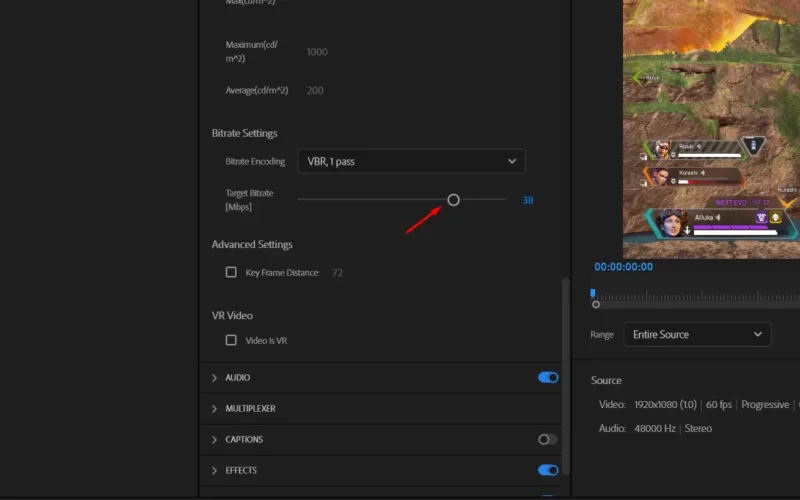
Task: Click the Bitrate Settings heading
Action: (x=244, y=133)
